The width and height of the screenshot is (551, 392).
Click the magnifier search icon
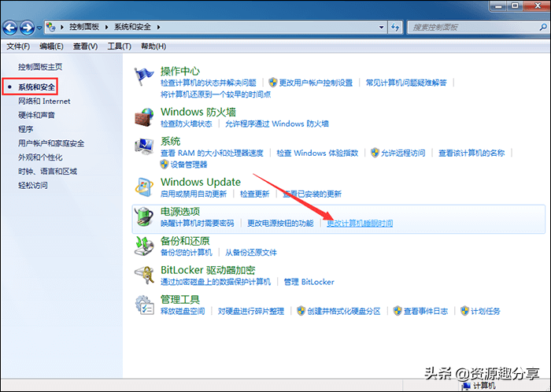coord(543,27)
